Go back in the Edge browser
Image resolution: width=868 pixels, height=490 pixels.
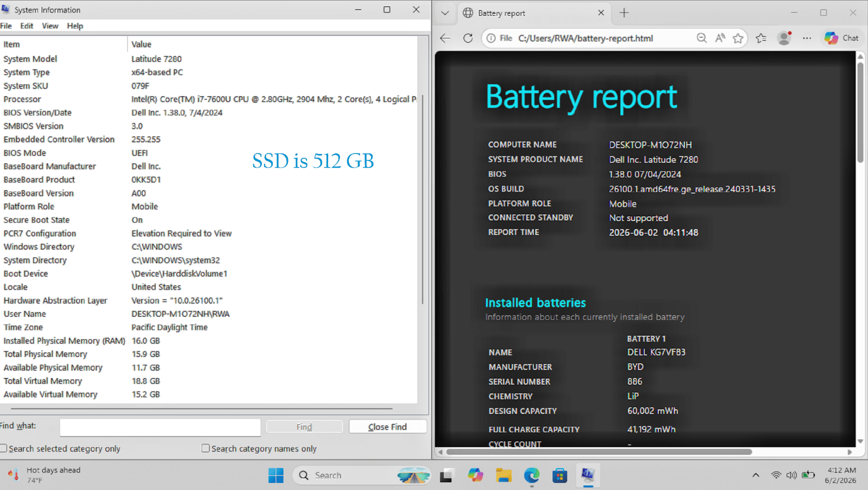pyautogui.click(x=445, y=38)
